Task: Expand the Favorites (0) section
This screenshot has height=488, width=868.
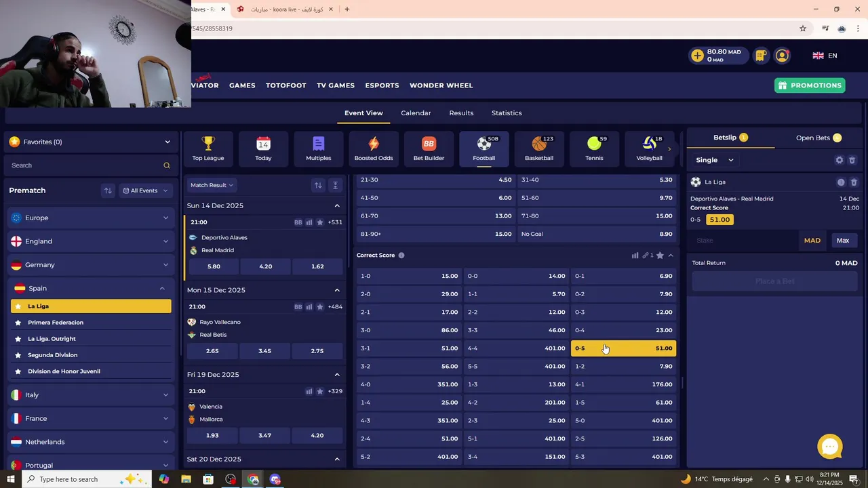Action: pos(91,142)
